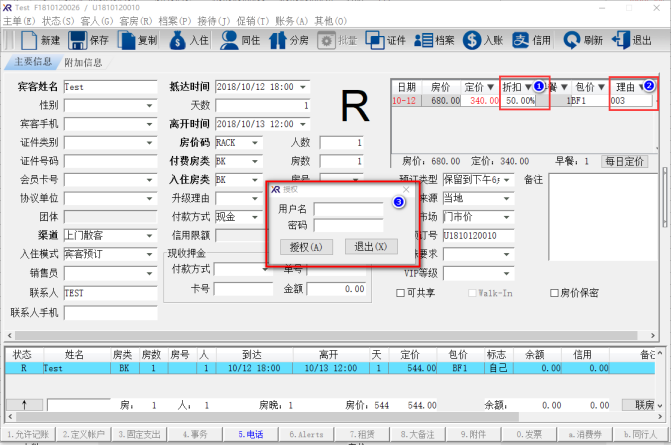Screen dimensions: 672x445
Task: Click the 信用 (Credit) toolbar icon
Action: click(x=520, y=40)
